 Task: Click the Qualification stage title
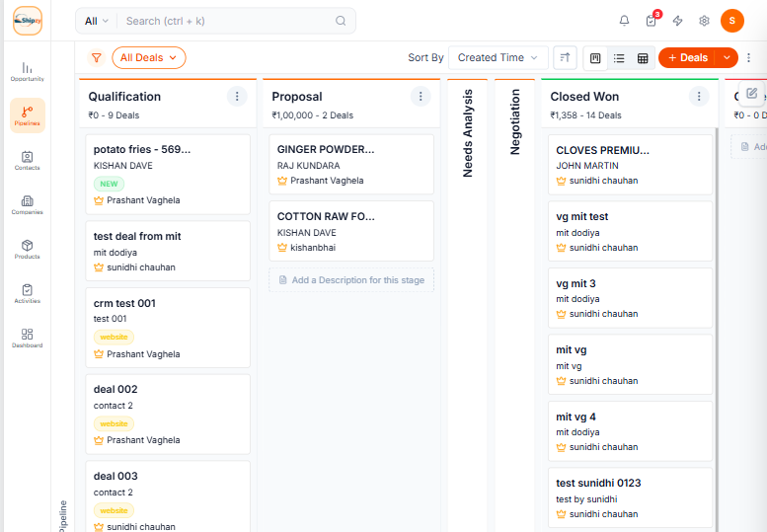coord(124,97)
